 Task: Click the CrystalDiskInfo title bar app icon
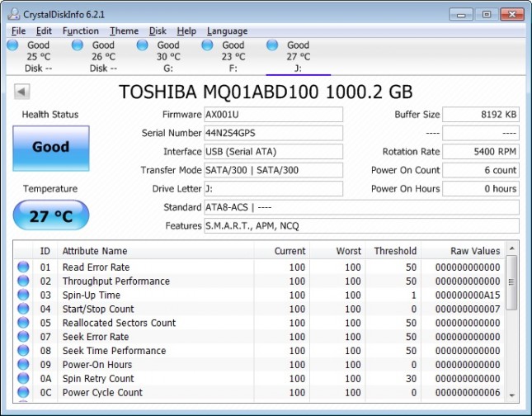point(14,14)
